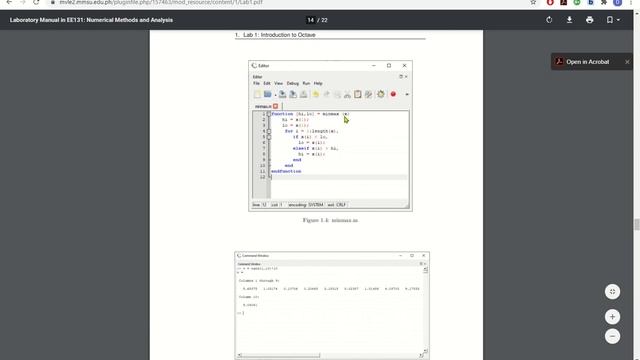The height and width of the screenshot is (360, 640).
Task: Click the page number field showing 14
Action: pyautogui.click(x=311, y=20)
